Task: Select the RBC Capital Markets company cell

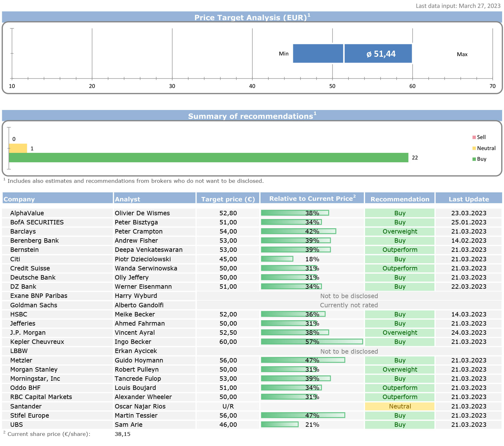Action: [57, 397]
